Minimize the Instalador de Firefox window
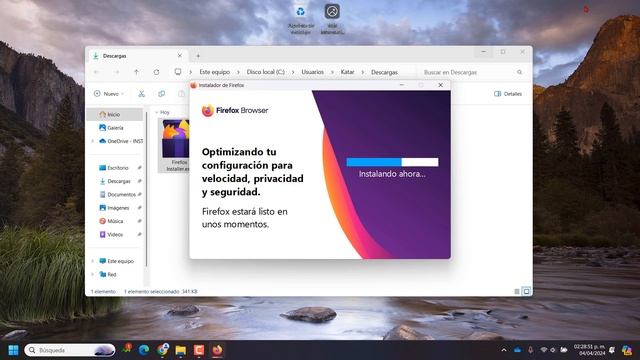This screenshot has width=640, height=360. [402, 85]
